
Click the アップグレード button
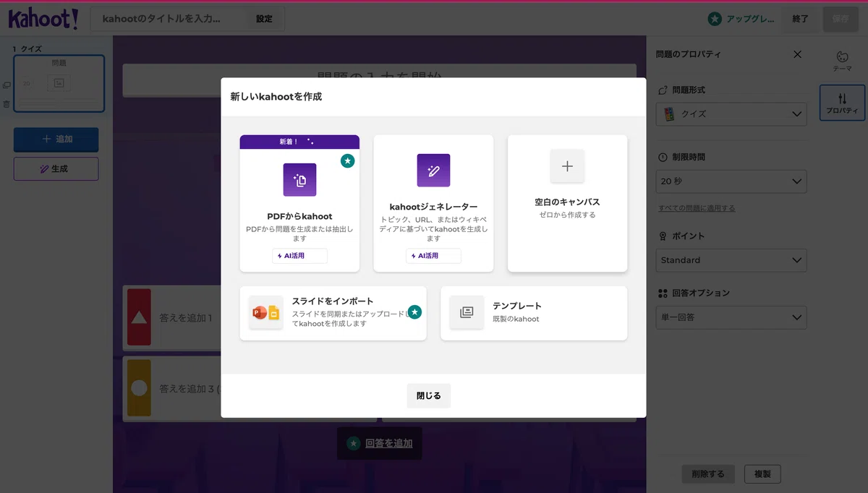tap(741, 19)
